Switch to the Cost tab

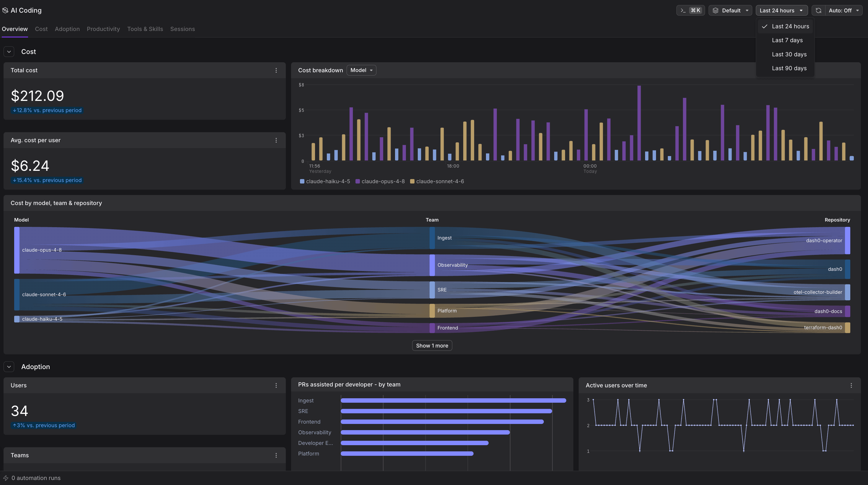[41, 29]
